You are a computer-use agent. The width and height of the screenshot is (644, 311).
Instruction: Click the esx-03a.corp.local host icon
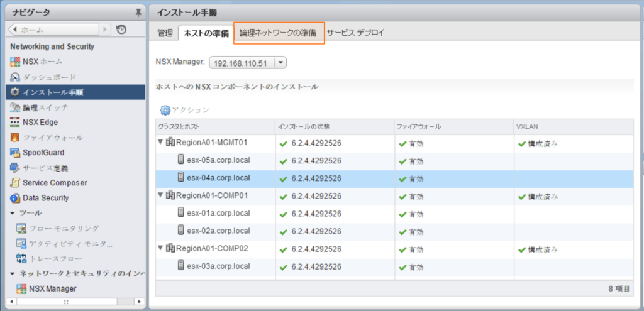(x=180, y=266)
